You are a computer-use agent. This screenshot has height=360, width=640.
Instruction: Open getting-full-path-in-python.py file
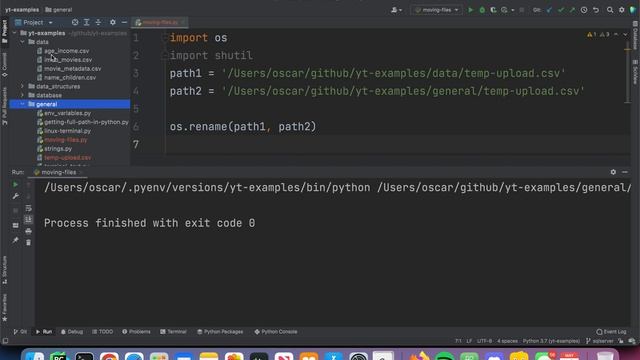pyautogui.click(x=86, y=122)
